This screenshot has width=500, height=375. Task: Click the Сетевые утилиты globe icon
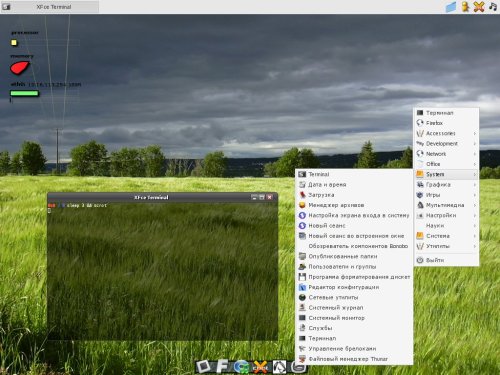[302, 297]
